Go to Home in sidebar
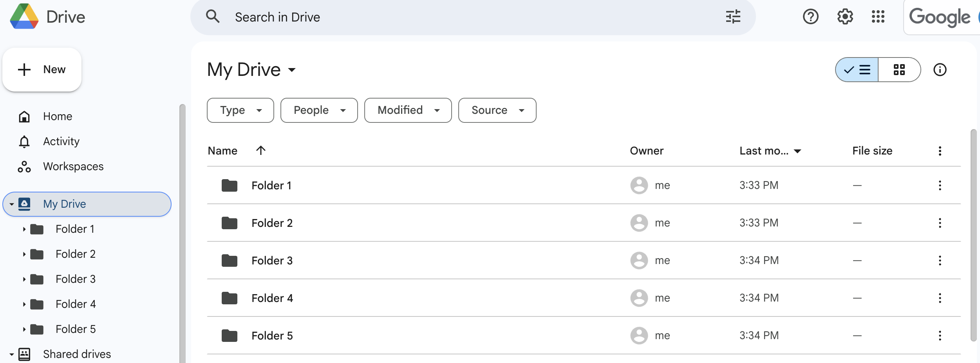The width and height of the screenshot is (980, 363). point(58,117)
